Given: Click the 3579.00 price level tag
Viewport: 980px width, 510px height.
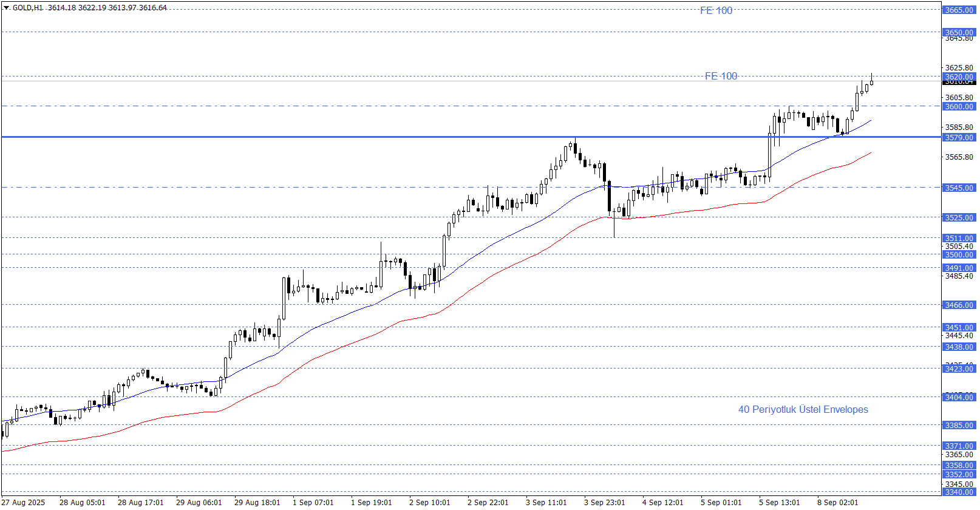Looking at the screenshot, I should pyautogui.click(x=959, y=137).
